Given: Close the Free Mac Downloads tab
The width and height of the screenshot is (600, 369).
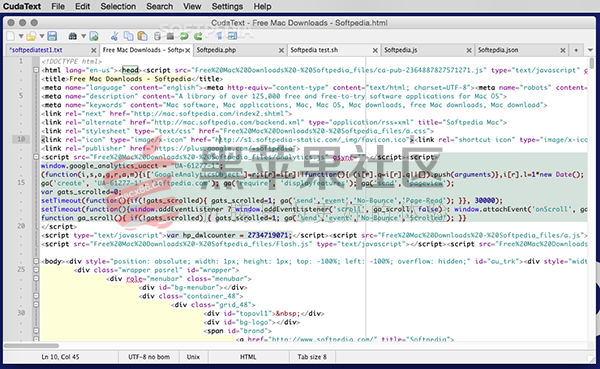Looking at the screenshot, I should coord(188,51).
